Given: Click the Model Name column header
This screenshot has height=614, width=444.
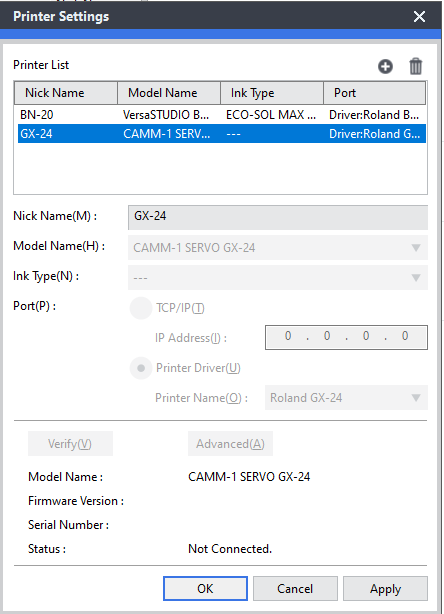Looking at the screenshot, I should pyautogui.click(x=169, y=93).
